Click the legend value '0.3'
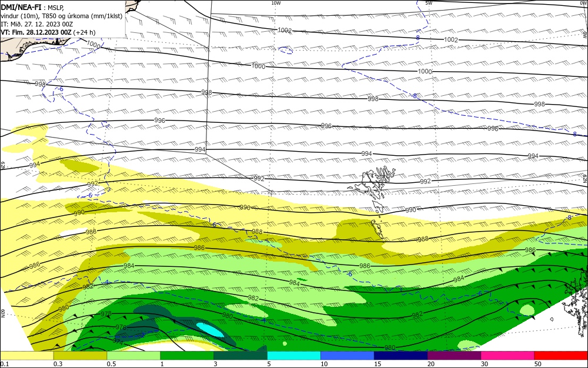This screenshot has width=588, height=368. pyautogui.click(x=58, y=364)
